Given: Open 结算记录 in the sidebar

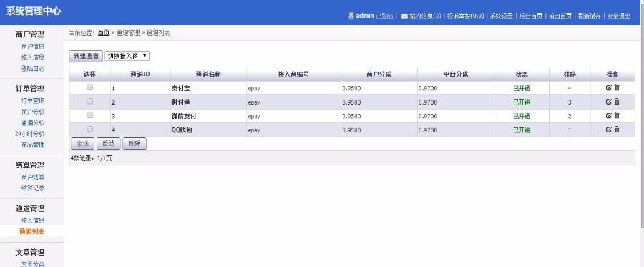Looking at the screenshot, I should point(33,188).
